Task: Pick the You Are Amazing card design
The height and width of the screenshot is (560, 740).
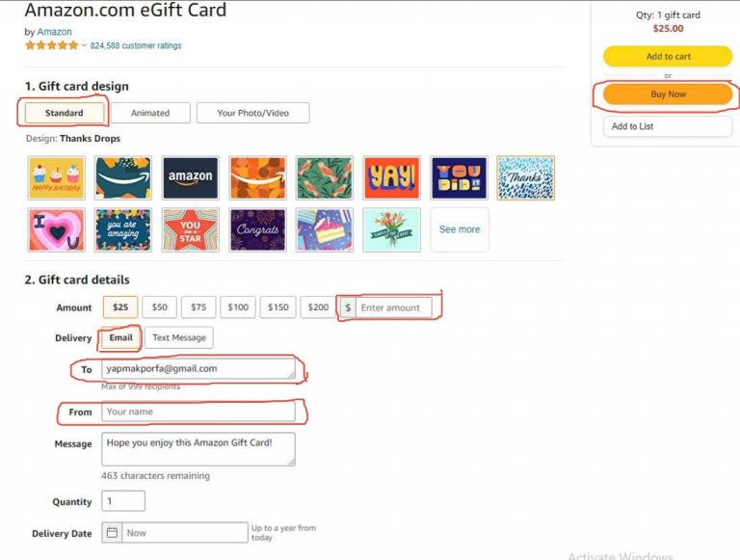Action: (x=122, y=229)
